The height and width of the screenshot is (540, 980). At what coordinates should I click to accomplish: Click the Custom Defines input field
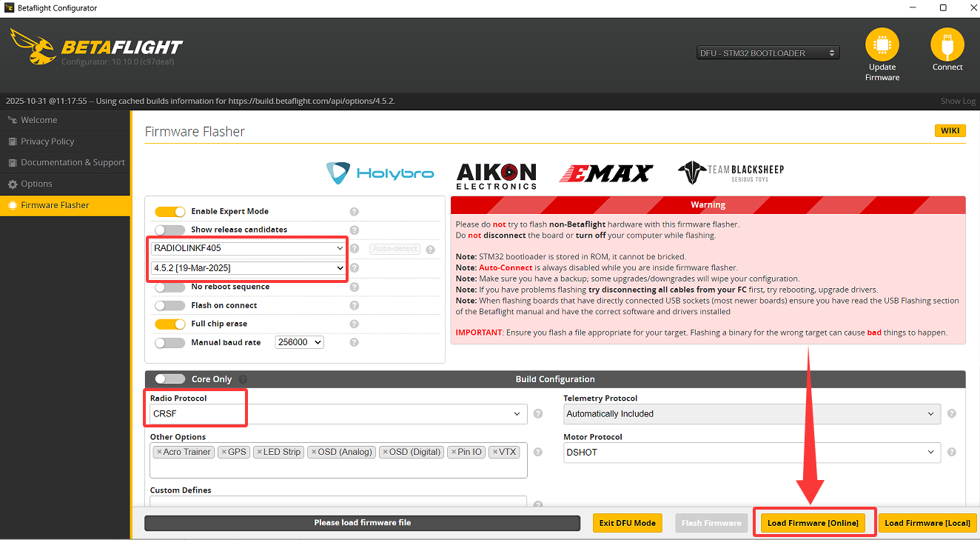[x=338, y=501]
